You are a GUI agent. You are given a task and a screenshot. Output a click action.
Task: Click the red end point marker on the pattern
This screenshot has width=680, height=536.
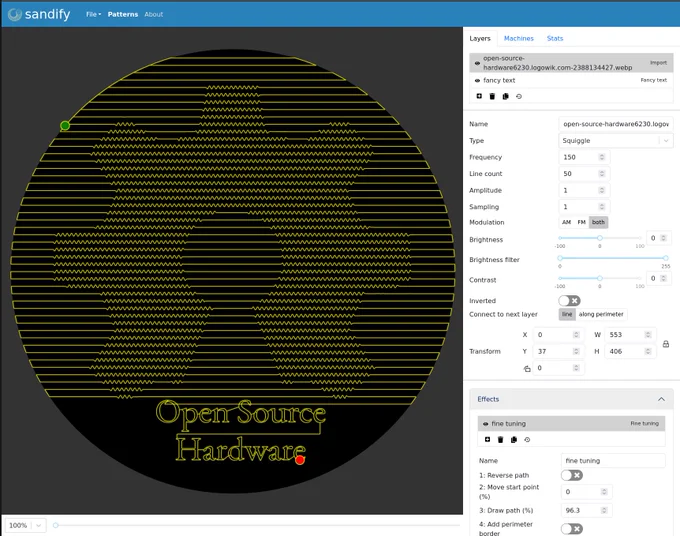tap(300, 460)
